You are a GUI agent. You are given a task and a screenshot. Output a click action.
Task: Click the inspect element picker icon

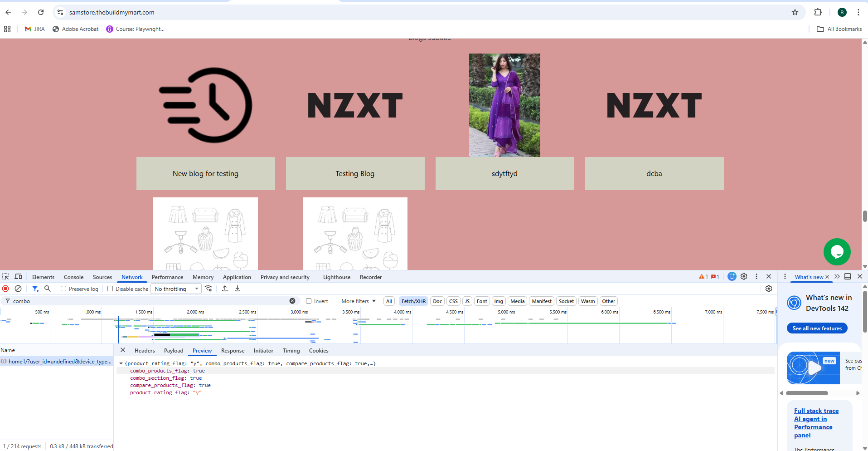coord(6,277)
